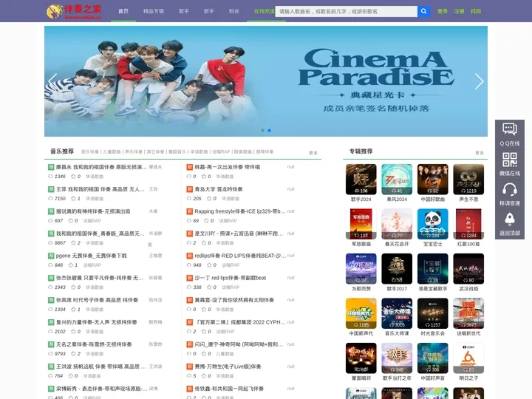
Task: Open the 春天花会开 album cover
Action: 397,224
